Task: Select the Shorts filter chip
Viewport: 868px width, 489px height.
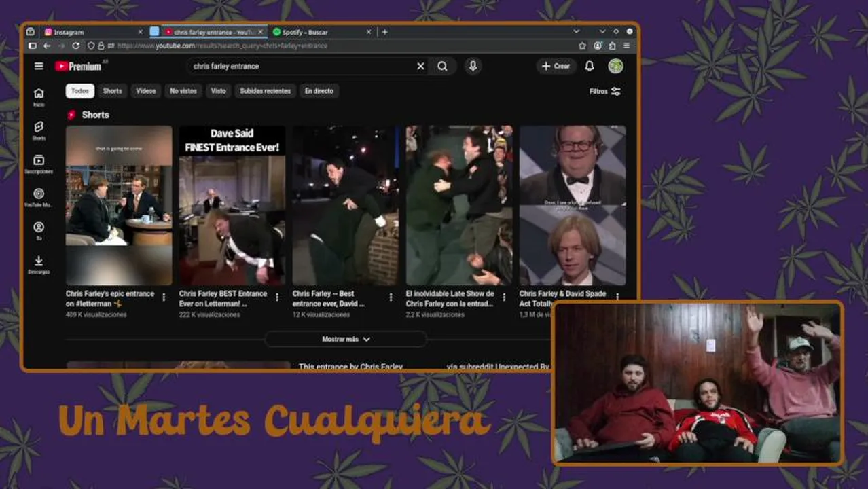Action: click(113, 91)
